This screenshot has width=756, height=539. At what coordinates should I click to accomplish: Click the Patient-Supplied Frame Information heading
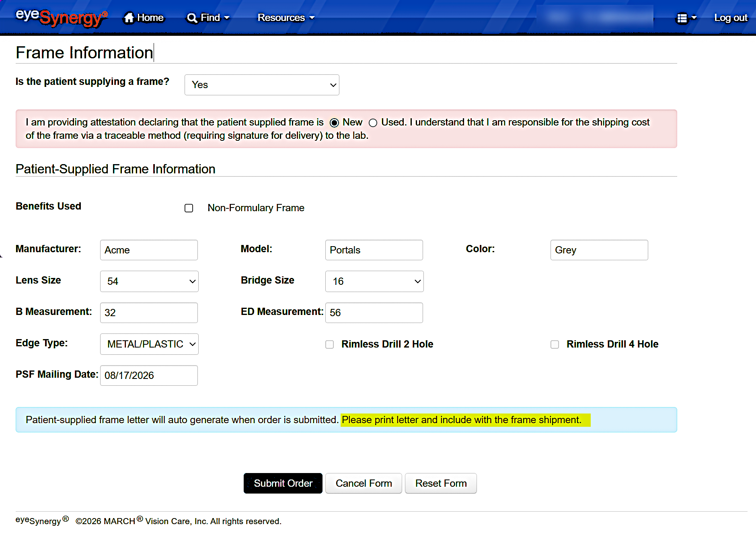point(115,169)
